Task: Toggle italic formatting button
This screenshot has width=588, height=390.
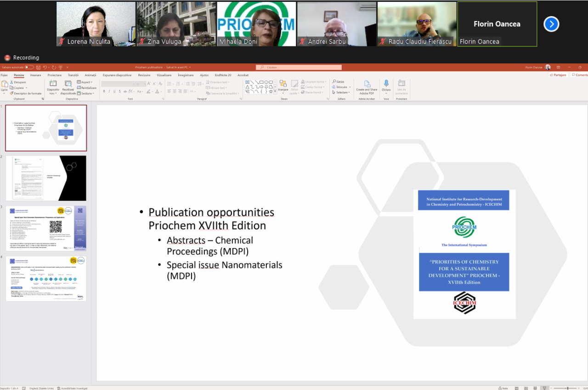Action: coord(110,91)
